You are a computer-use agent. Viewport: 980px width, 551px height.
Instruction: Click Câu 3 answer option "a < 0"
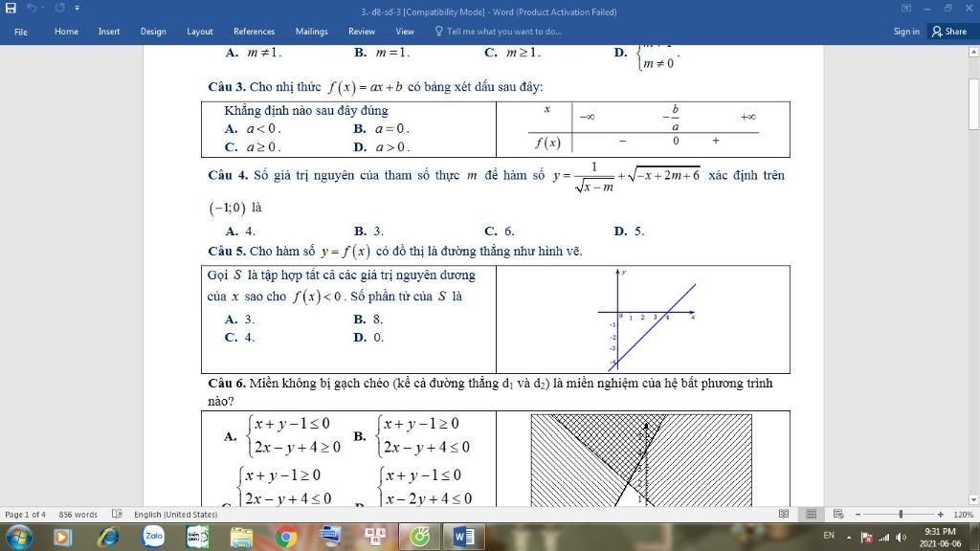pyautogui.click(x=253, y=129)
